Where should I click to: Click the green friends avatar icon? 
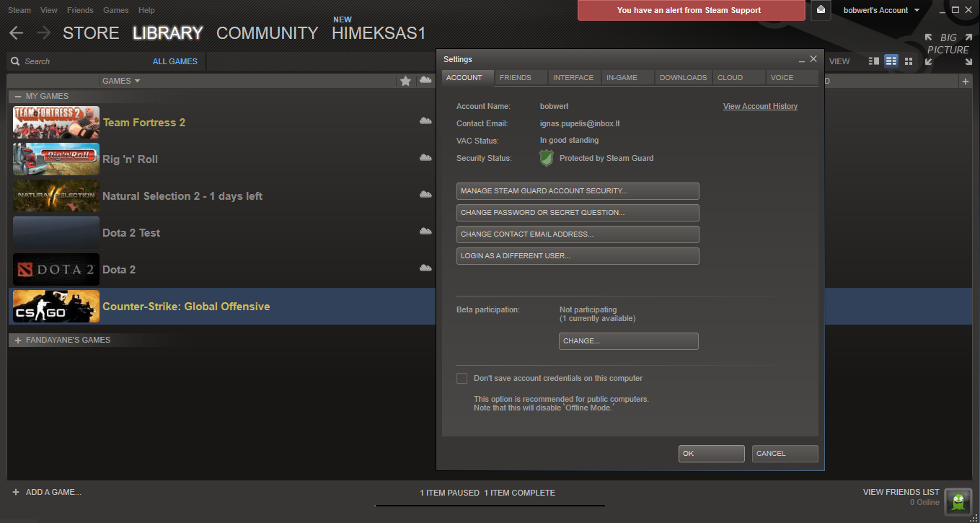point(958,502)
